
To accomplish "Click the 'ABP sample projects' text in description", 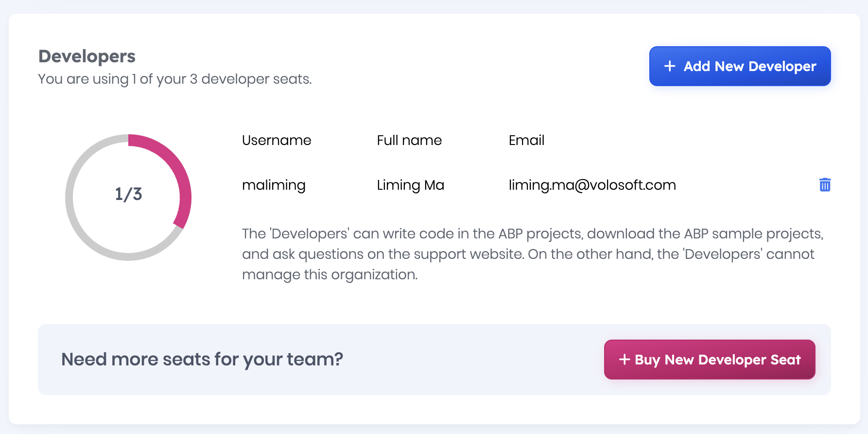I will click(x=753, y=234).
